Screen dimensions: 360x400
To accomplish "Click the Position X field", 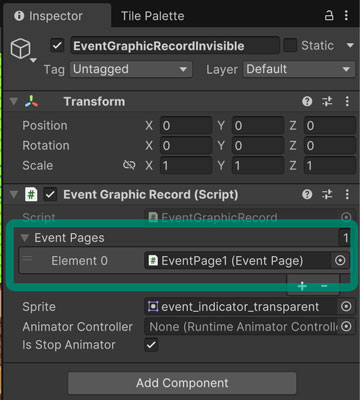I will [x=186, y=126].
